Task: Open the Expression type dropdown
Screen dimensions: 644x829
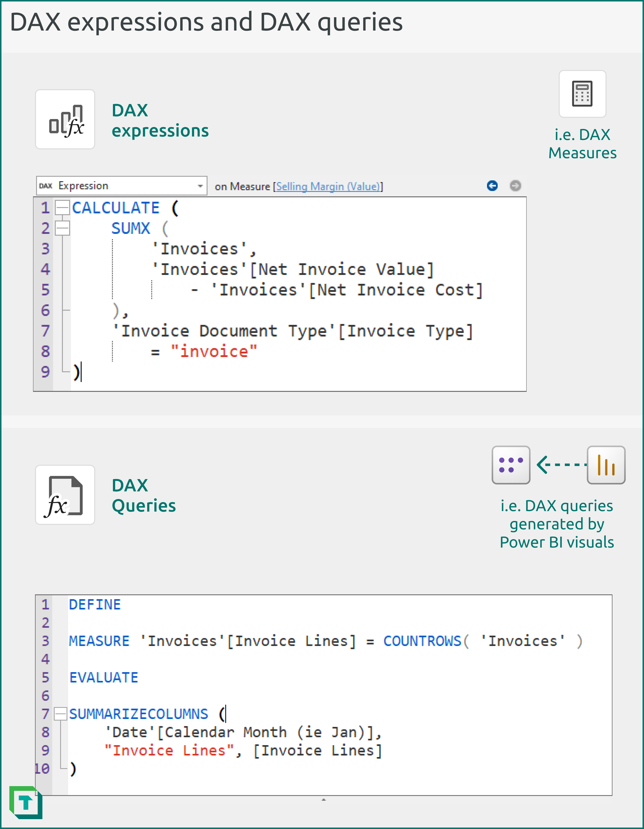Action: (x=200, y=186)
